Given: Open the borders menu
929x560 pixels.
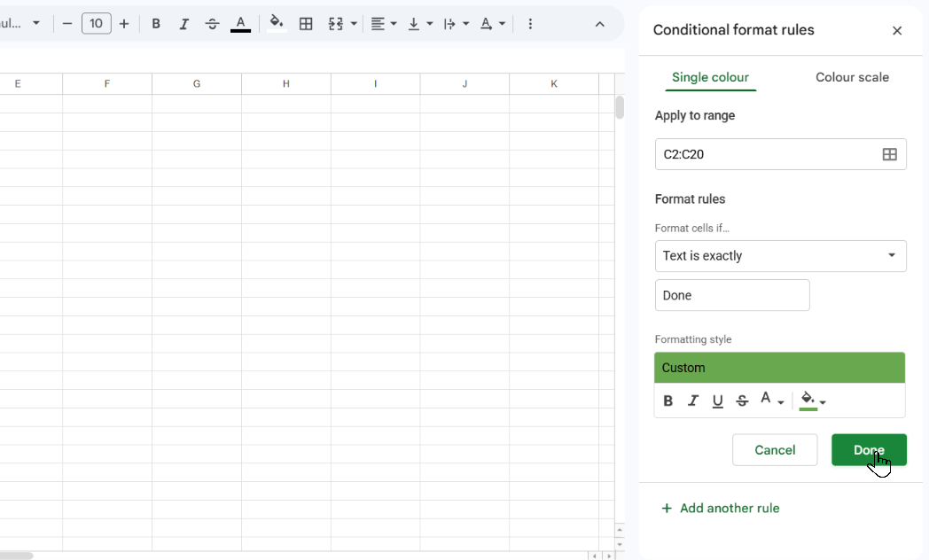Looking at the screenshot, I should click(306, 24).
